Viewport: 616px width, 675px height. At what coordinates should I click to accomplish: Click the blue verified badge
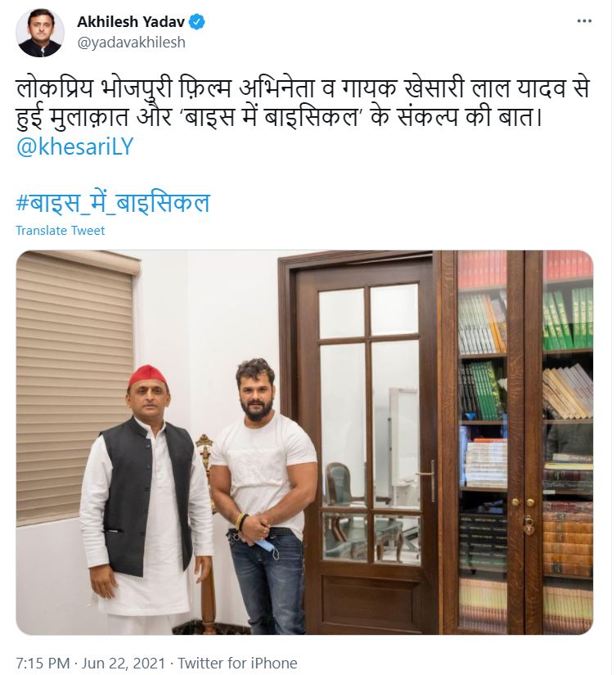[197, 21]
